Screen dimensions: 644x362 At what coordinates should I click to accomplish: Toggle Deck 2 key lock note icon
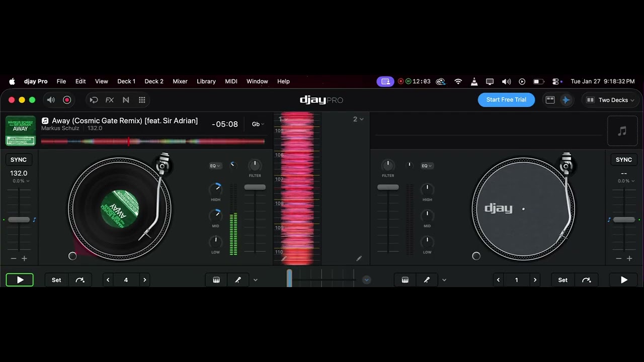coord(609,220)
